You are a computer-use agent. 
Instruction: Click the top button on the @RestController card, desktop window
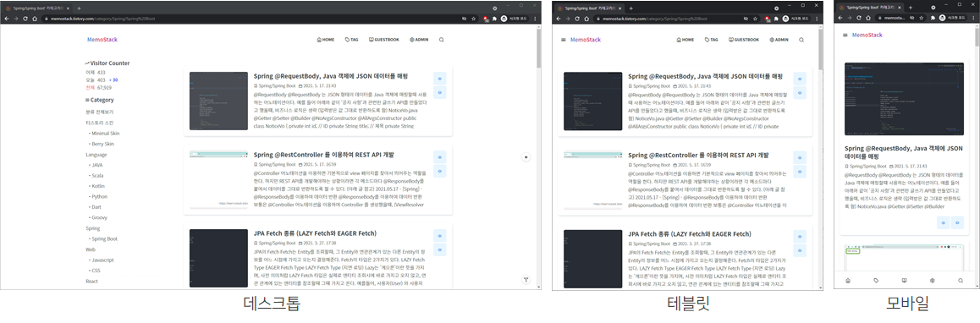tap(440, 157)
